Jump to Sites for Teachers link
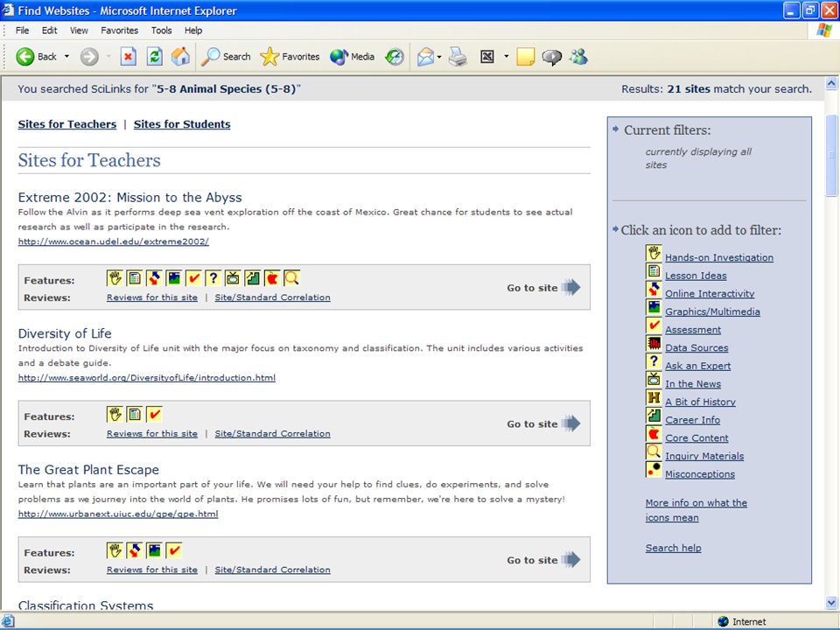The height and width of the screenshot is (630, 840). tap(67, 124)
